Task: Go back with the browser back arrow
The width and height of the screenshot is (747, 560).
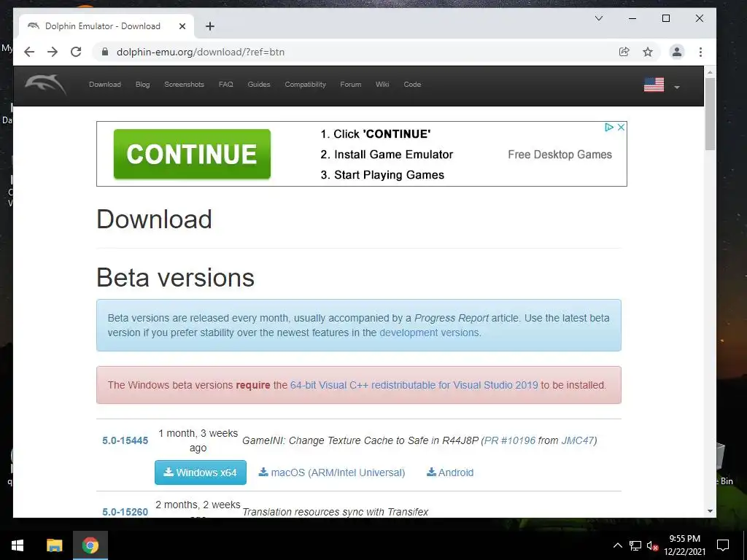Action: [29, 52]
